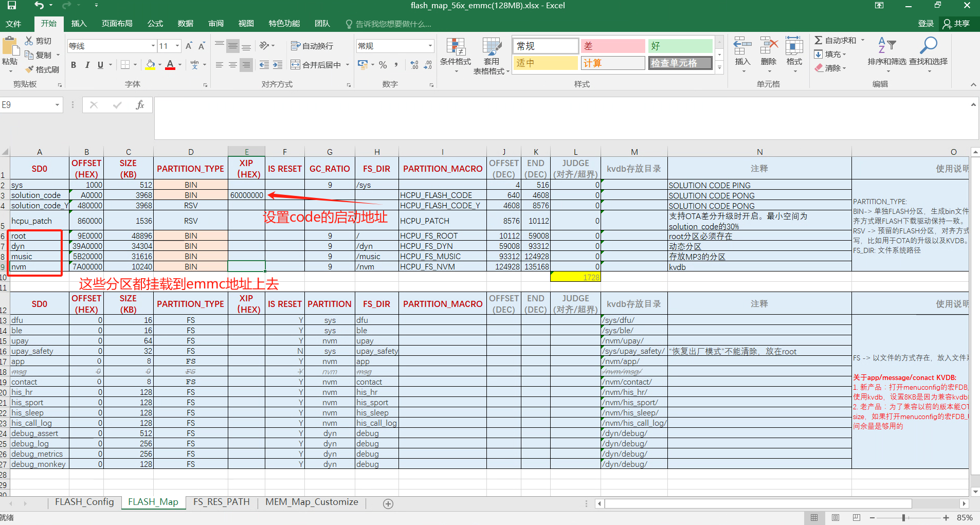Click the Copy icon

coord(29,55)
